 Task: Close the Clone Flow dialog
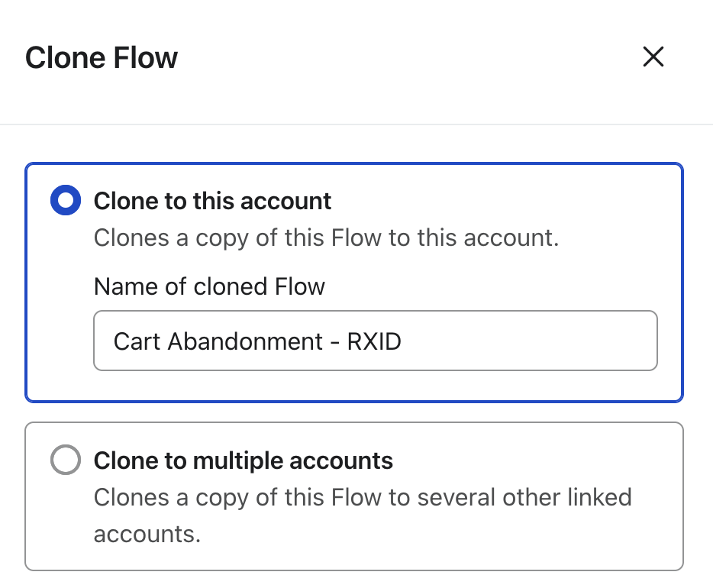653,57
